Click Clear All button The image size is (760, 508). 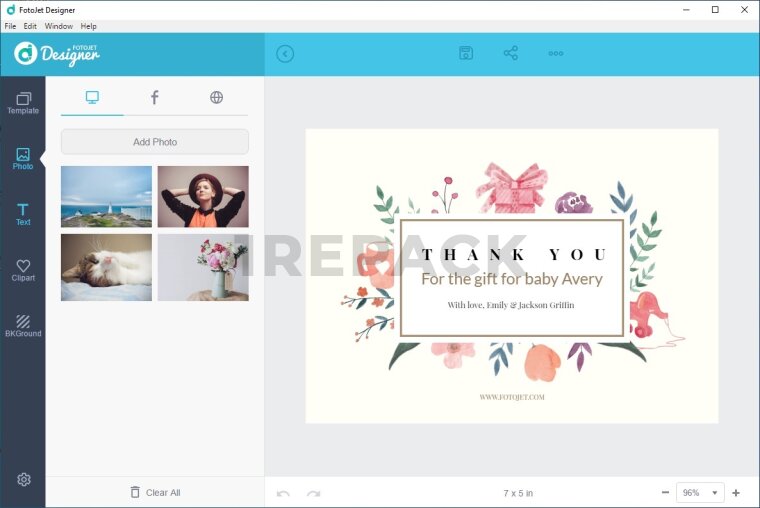point(155,492)
